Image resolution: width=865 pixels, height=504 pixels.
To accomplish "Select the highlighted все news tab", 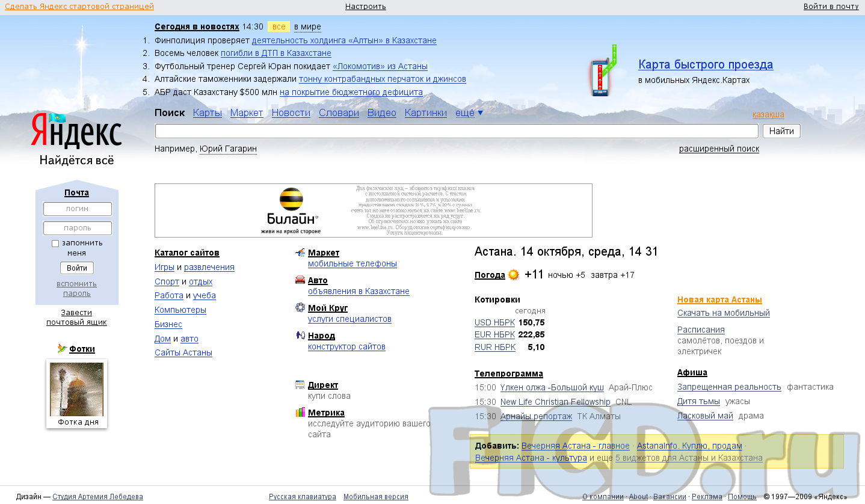I will coord(279,27).
